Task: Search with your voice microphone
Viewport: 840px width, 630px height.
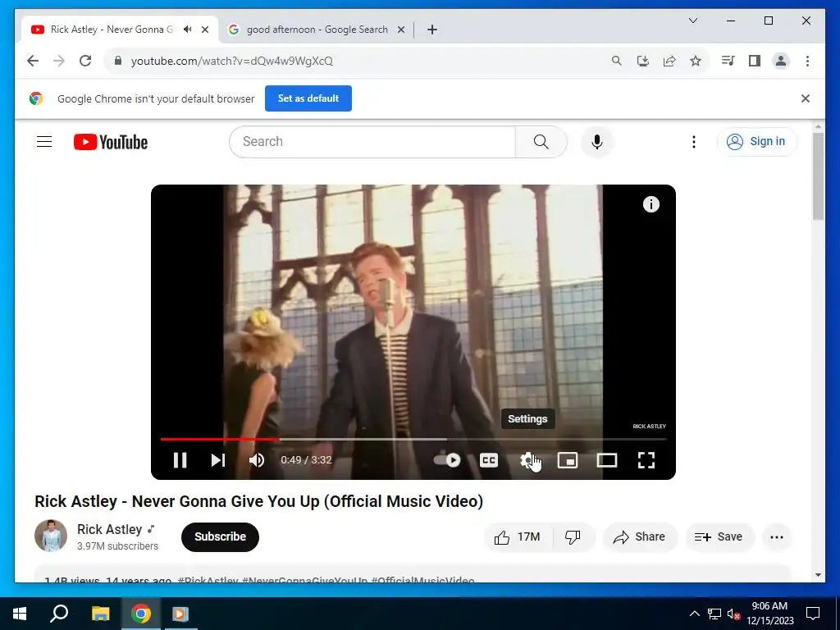Action: [597, 141]
